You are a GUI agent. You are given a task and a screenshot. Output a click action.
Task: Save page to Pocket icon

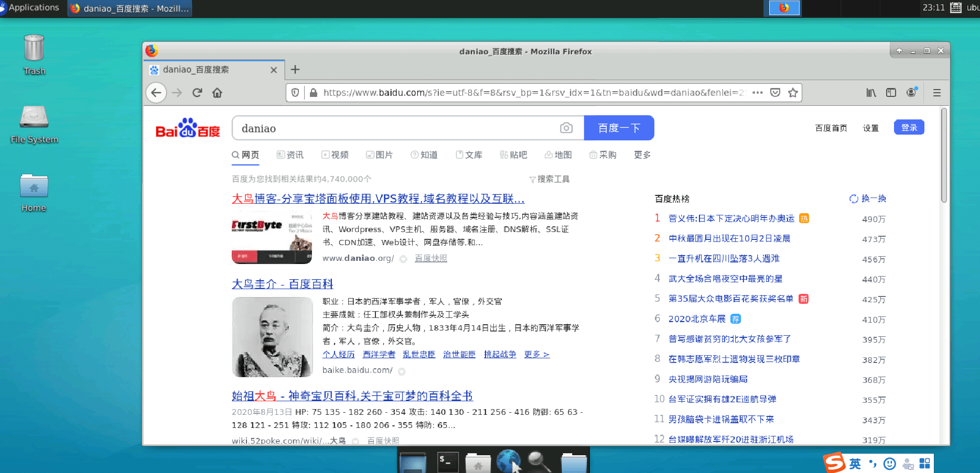[775, 93]
